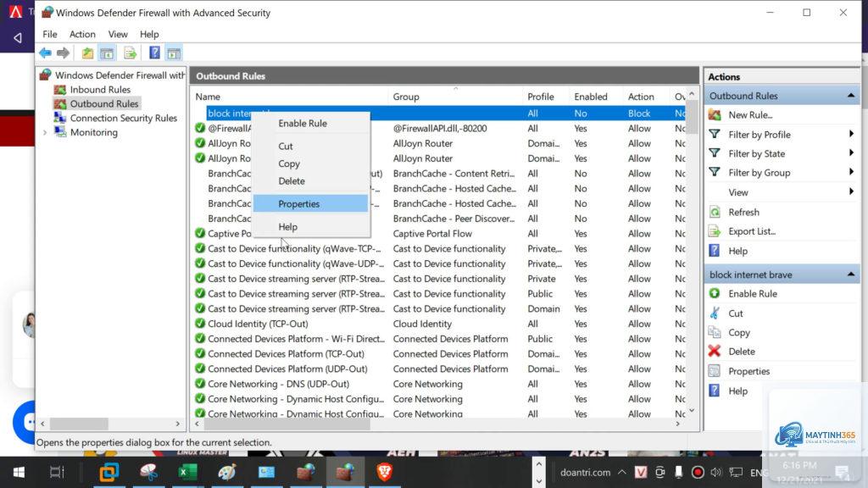
Task: Select Connected Devices Platform (TCP-Out) rule
Action: (x=286, y=353)
